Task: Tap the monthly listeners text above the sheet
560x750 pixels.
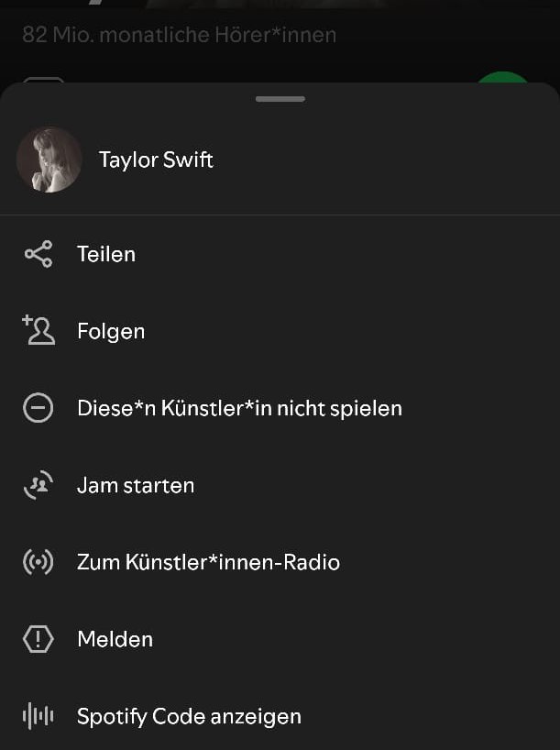Action: pos(179,35)
